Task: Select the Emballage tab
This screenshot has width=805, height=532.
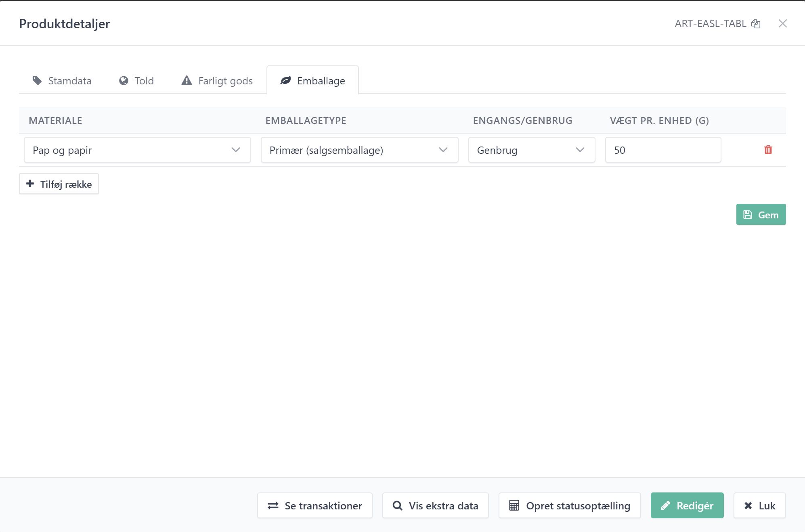Action: 313,81
